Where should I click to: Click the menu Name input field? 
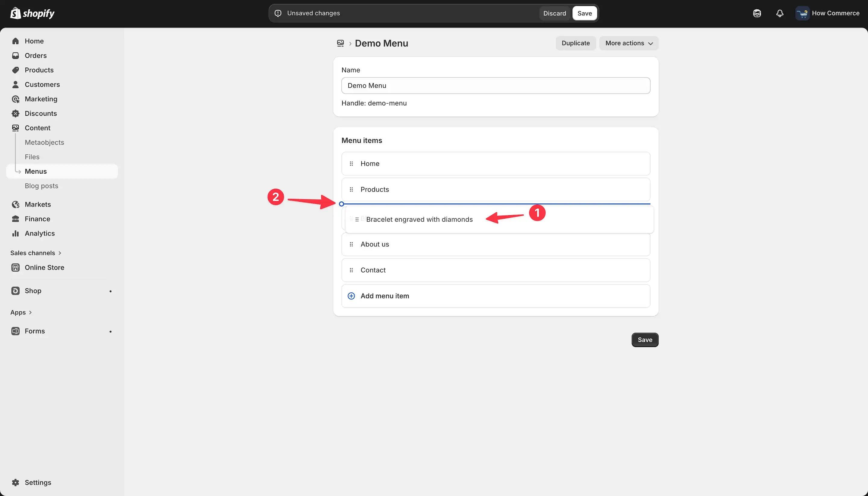click(495, 86)
